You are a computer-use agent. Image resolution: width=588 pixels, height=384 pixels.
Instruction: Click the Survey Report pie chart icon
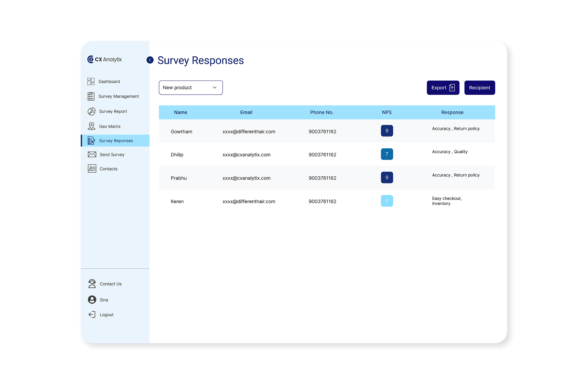click(91, 111)
